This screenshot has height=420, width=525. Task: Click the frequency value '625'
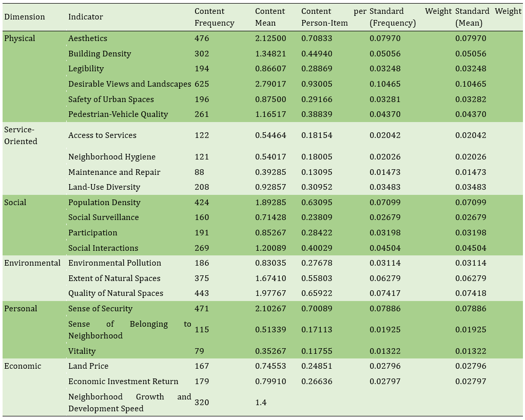(x=202, y=84)
